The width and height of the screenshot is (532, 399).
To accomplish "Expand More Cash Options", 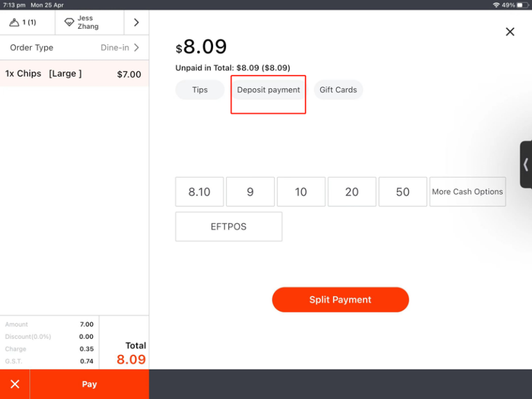I will click(x=467, y=192).
